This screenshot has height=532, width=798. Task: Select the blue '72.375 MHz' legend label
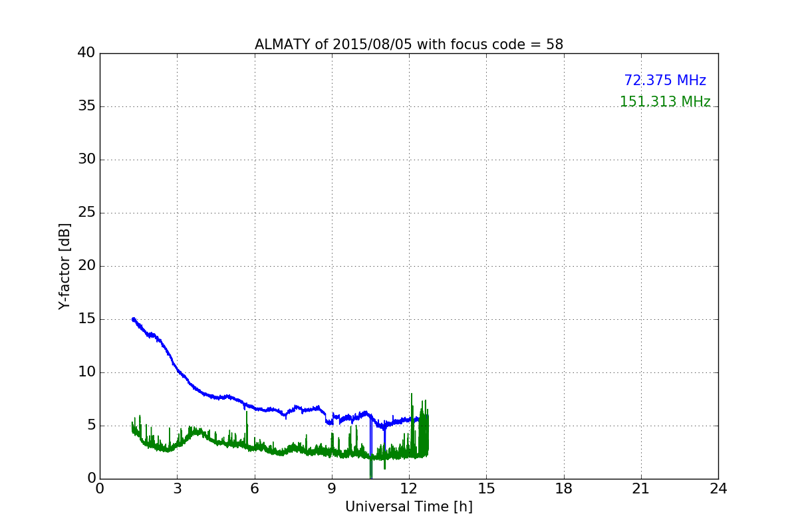pyautogui.click(x=665, y=80)
